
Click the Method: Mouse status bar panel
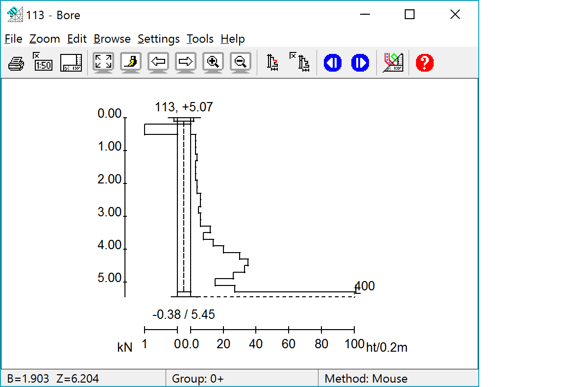[366, 379]
